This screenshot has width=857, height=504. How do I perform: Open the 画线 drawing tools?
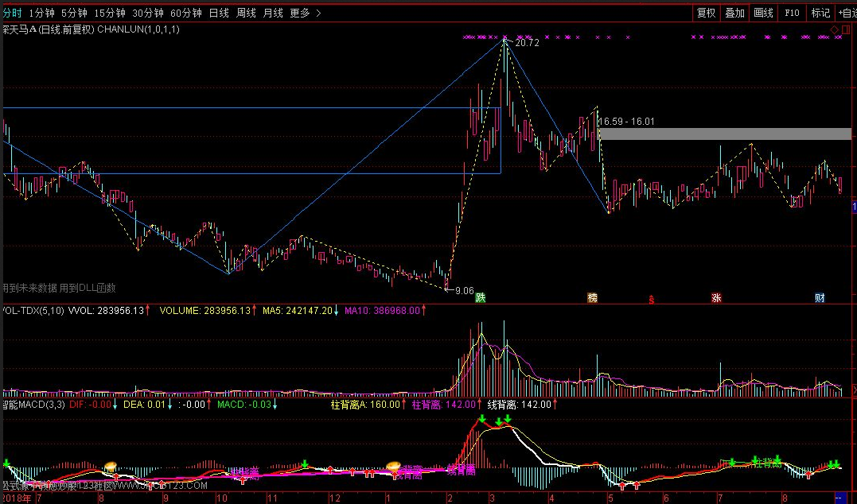click(763, 13)
